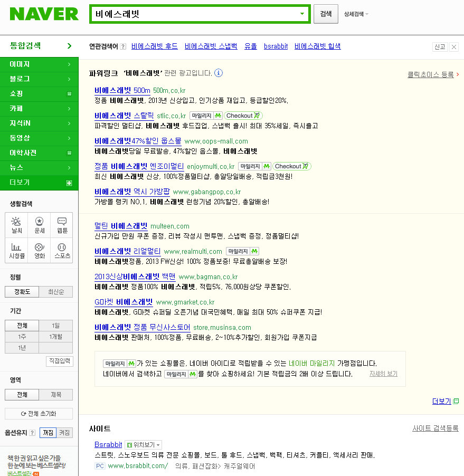Screen dimensions: 464x476
Task: Open the 위치보기 dropdown for Bsrabbit
Action: [144, 445]
